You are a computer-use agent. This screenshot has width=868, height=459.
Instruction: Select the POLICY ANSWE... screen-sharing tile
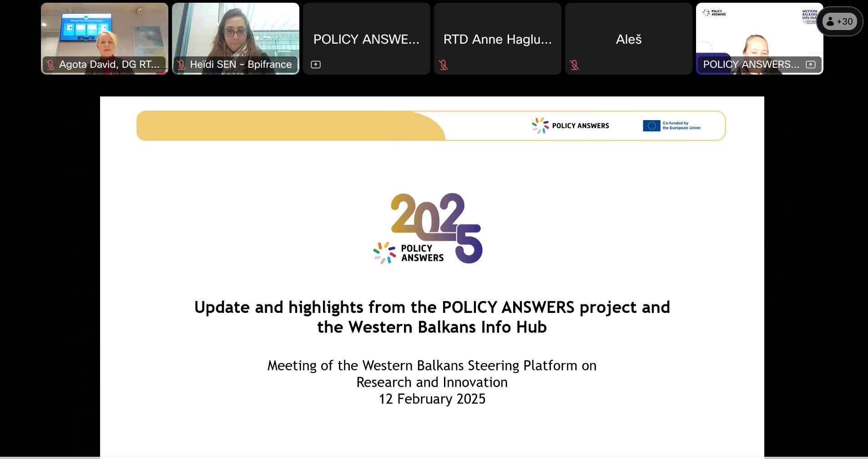coord(367,39)
